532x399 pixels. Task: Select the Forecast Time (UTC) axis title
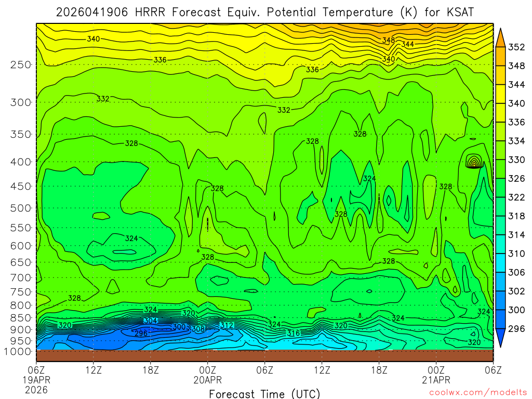264,394
